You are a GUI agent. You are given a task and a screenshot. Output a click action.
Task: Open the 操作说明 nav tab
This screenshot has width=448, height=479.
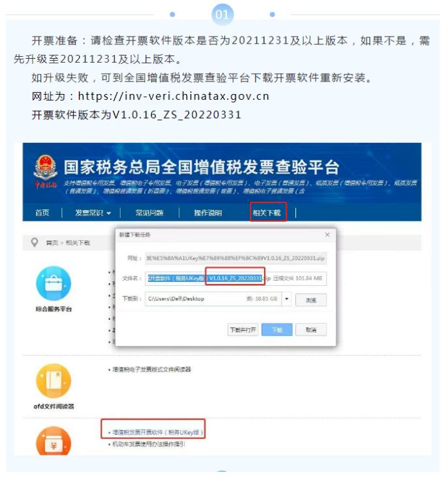click(208, 213)
